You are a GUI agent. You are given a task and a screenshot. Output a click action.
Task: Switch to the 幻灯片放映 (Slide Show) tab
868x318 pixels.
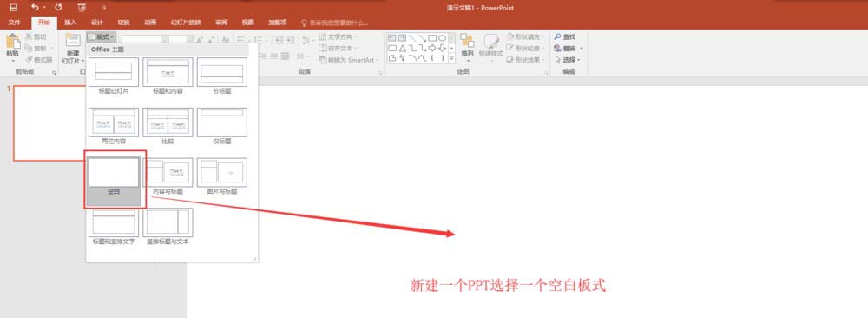click(x=186, y=23)
